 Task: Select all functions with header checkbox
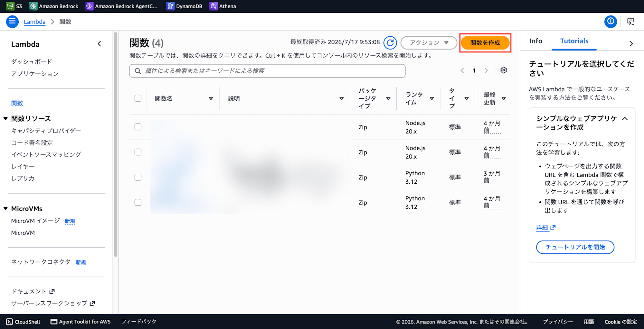pyautogui.click(x=138, y=98)
